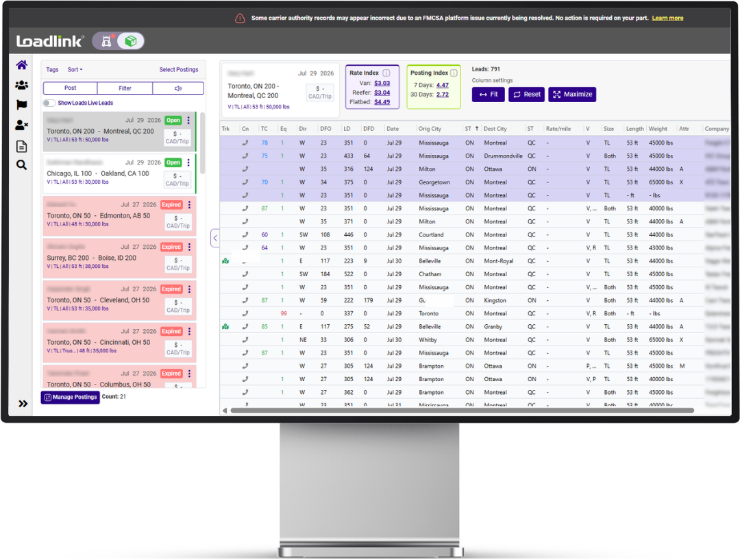Open options menu for Toronto–Cincinnati posting

[189, 331]
